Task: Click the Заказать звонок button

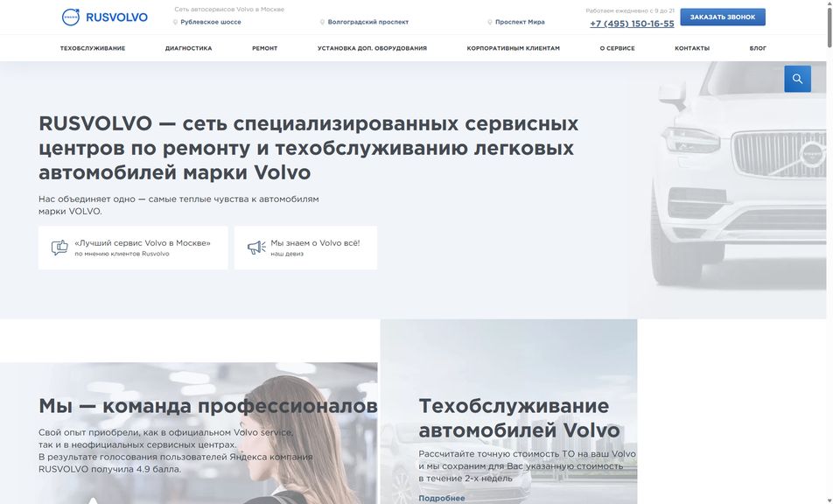Action: [x=723, y=17]
